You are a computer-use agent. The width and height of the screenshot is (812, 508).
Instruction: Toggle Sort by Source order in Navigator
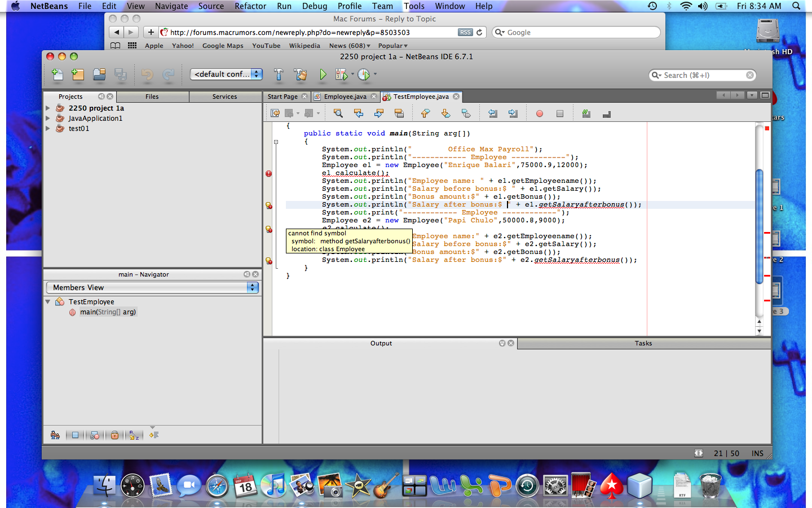(154, 435)
